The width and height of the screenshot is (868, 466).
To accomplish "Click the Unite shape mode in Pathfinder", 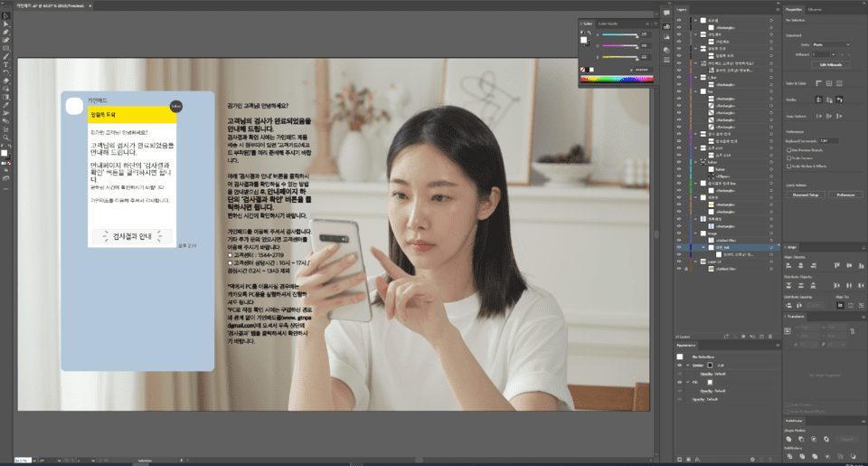I will pyautogui.click(x=788, y=439).
